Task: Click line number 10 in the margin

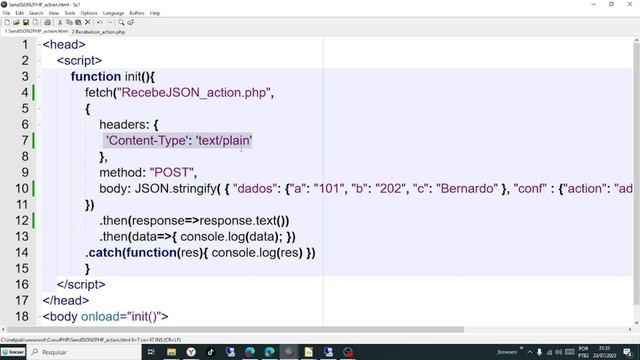Action: point(22,189)
